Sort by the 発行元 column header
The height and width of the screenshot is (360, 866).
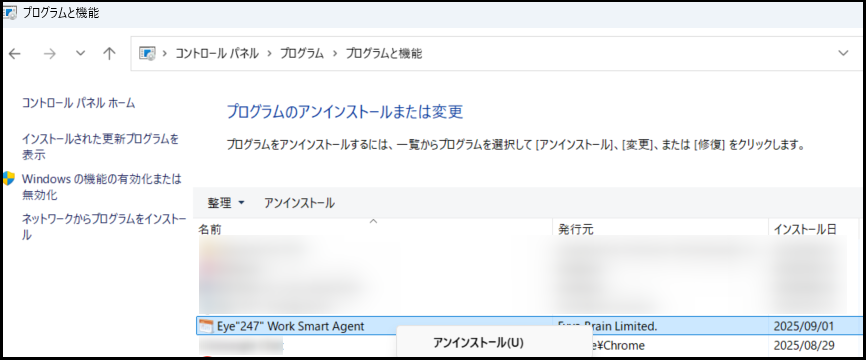575,229
